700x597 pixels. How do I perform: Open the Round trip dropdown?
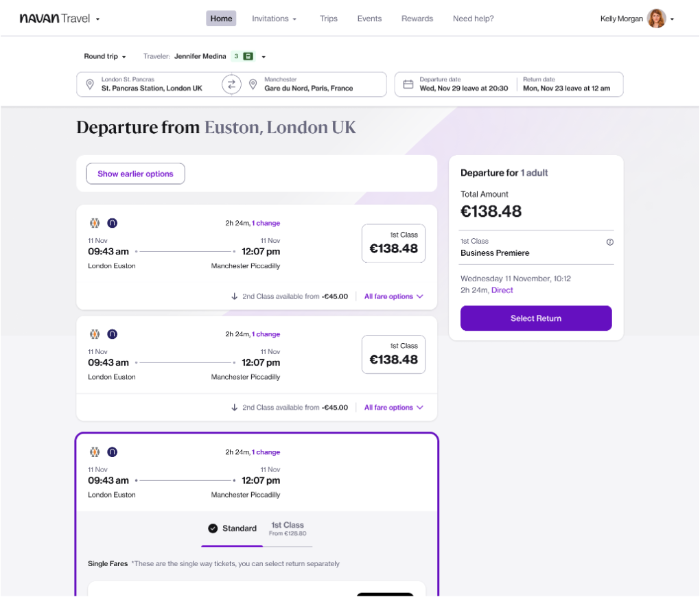tap(105, 56)
